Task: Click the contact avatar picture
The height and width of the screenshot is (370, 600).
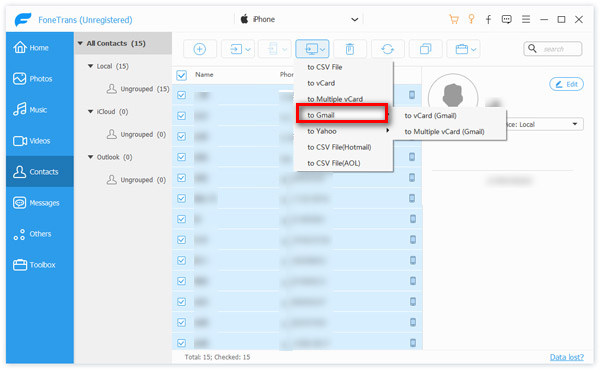Action: [x=453, y=95]
